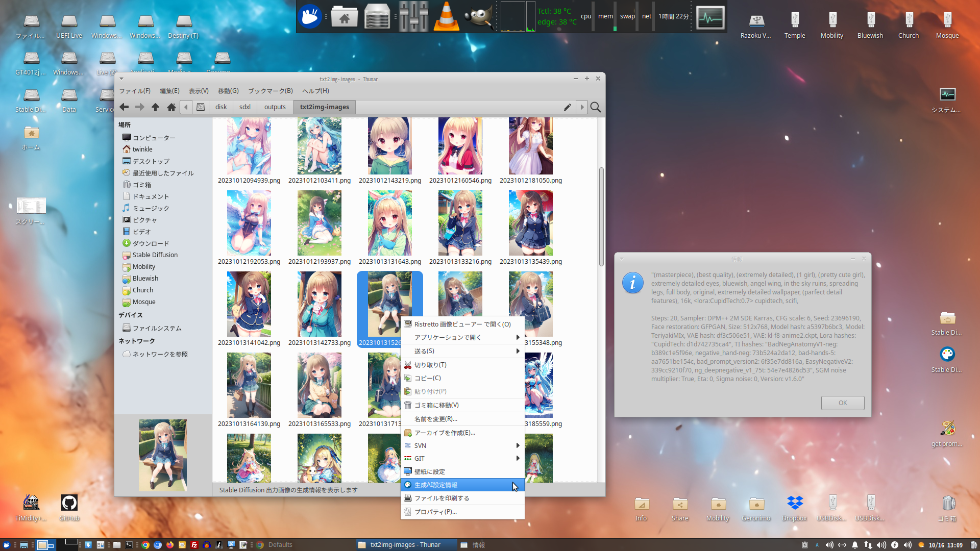Go to parent folder with up arrow
This screenshot has width=980, height=551.
coord(155,107)
